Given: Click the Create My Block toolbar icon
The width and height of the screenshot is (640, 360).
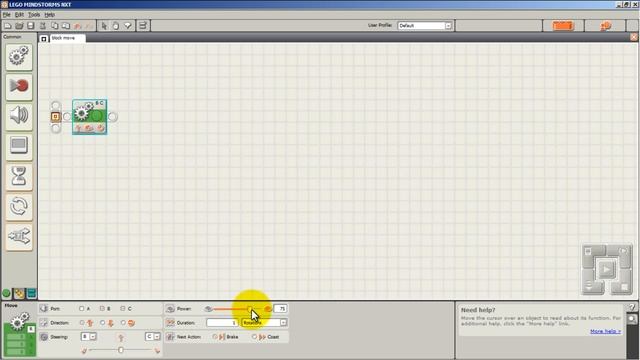Looking at the screenshot, I should [x=143, y=26].
